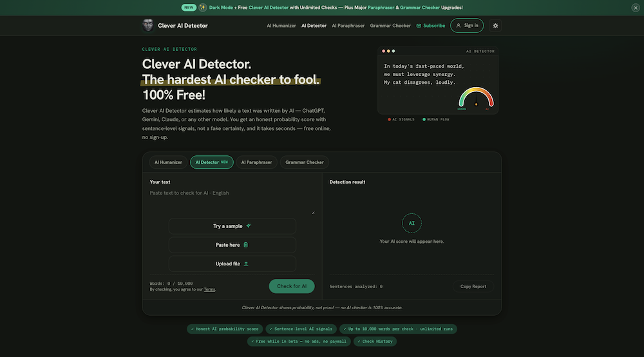644x357 pixels.
Task: Click the circular AI score placeholder icon
Action: [x=412, y=223]
